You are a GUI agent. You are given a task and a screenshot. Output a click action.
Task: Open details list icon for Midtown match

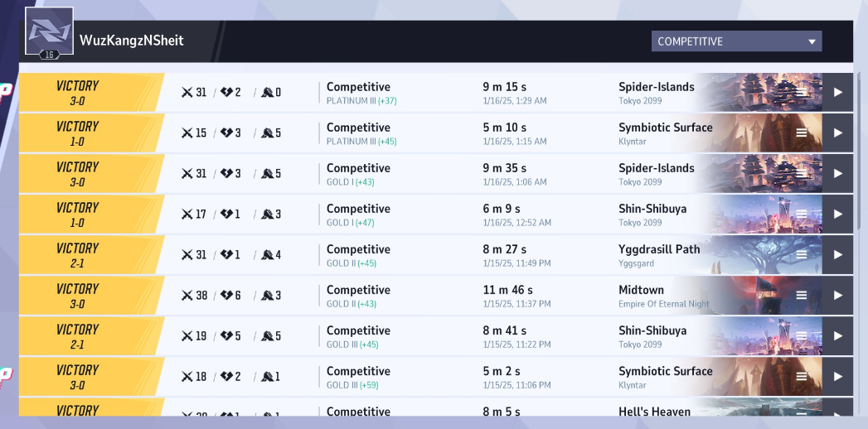[x=802, y=296]
